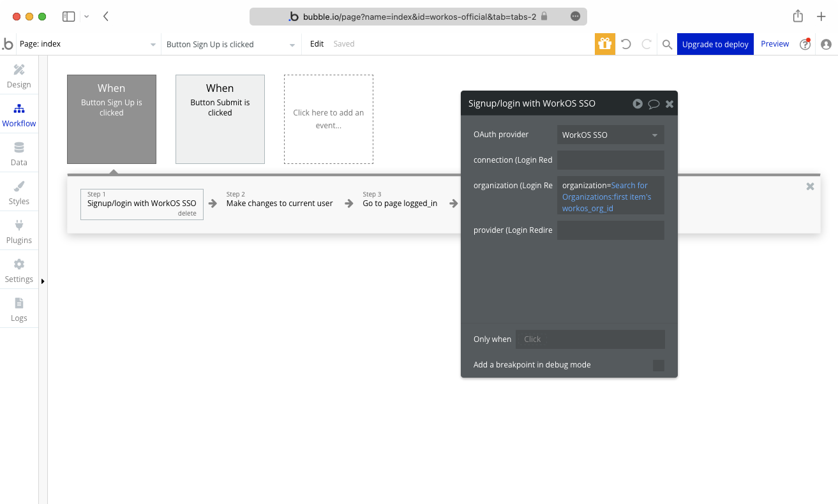
Task: Click the Preview button
Action: (774, 43)
